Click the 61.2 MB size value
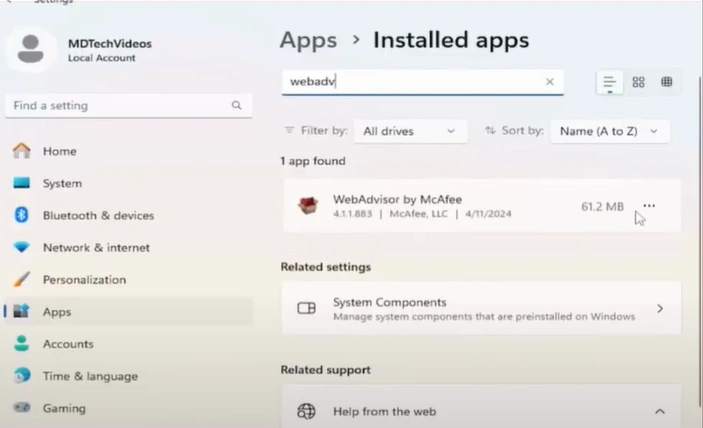Viewport: 703px width, 428px height. pyautogui.click(x=602, y=206)
